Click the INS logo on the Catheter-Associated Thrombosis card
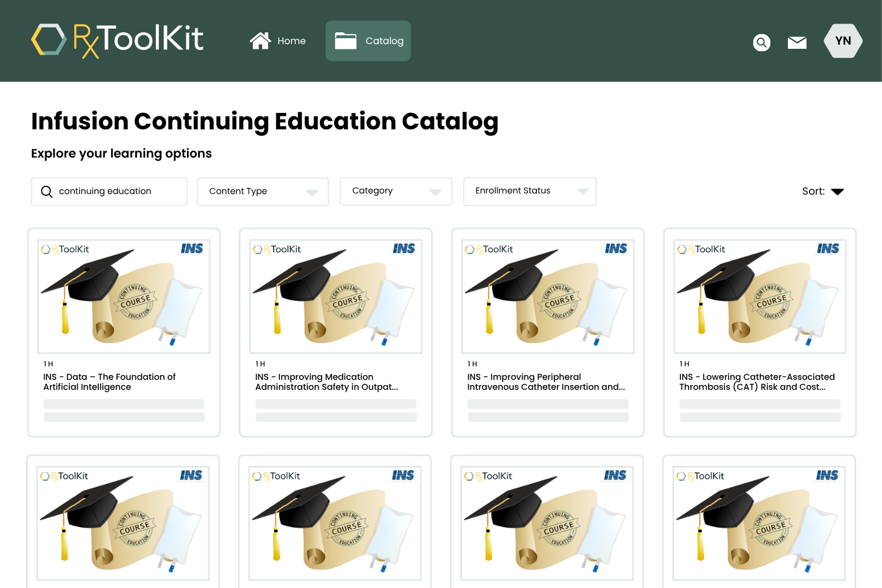 [x=828, y=249]
